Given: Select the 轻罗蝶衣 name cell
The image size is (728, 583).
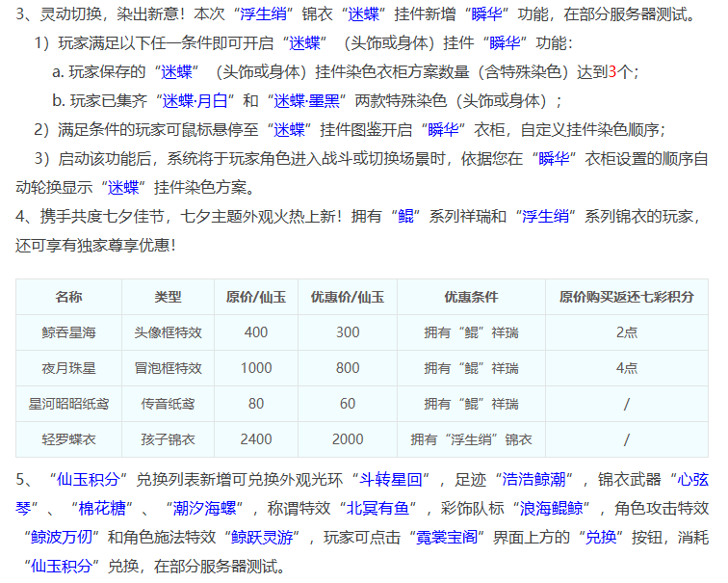Looking at the screenshot, I should point(68,439).
